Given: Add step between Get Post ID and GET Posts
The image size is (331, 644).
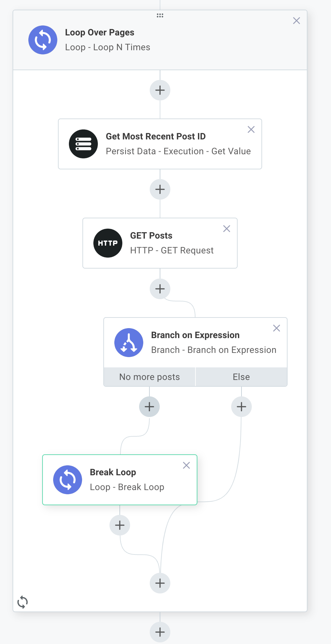Looking at the screenshot, I should [x=160, y=189].
